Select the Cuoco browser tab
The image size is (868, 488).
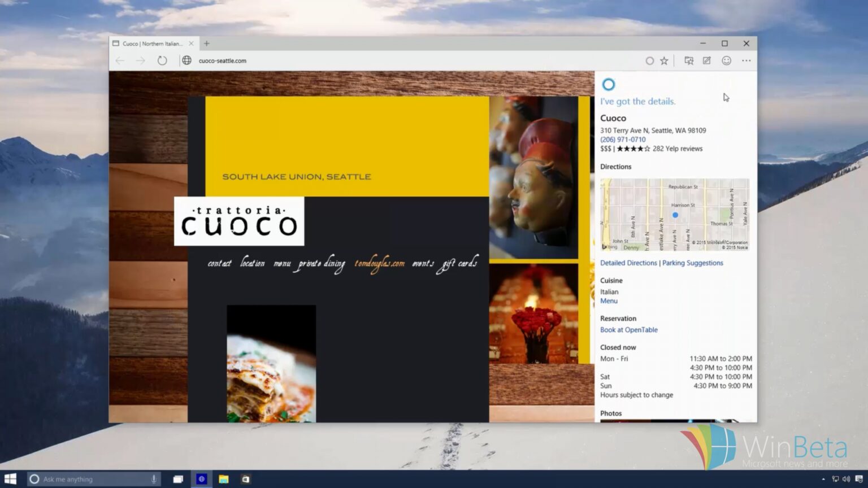153,43
